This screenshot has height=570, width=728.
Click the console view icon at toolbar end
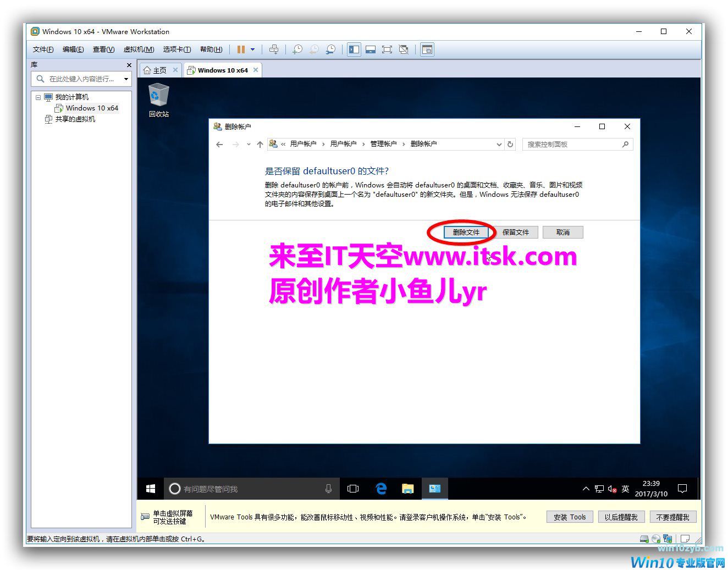(x=427, y=49)
